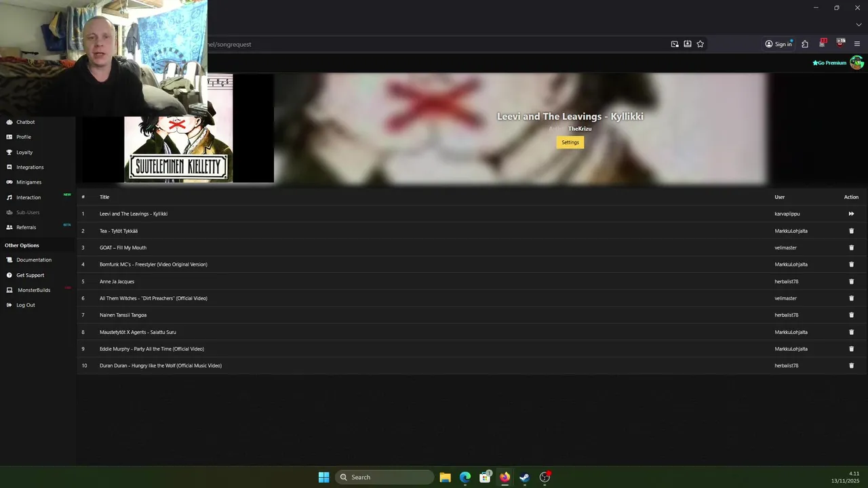Open the taskbar app icon right of Steam
Screen dimensions: 868x488
point(545,477)
